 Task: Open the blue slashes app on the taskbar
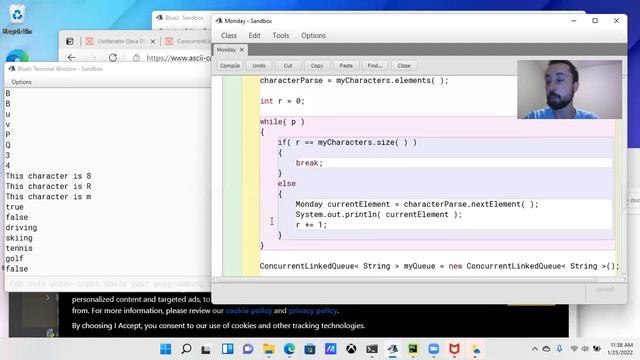[331, 349]
